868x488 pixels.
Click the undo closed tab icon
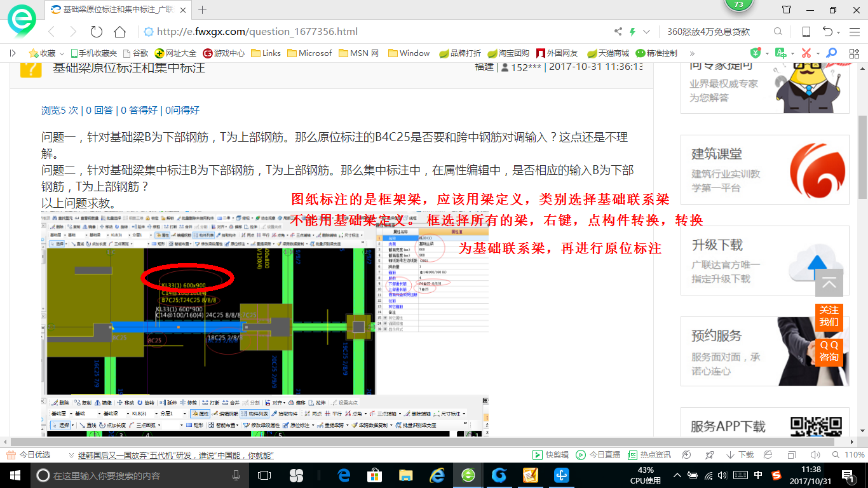pos(827,32)
